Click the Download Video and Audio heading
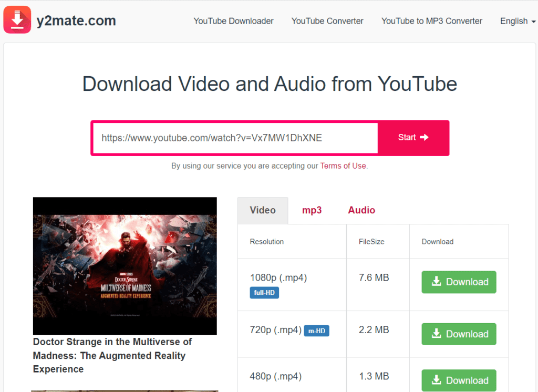The width and height of the screenshot is (538, 392). pyautogui.click(x=270, y=84)
